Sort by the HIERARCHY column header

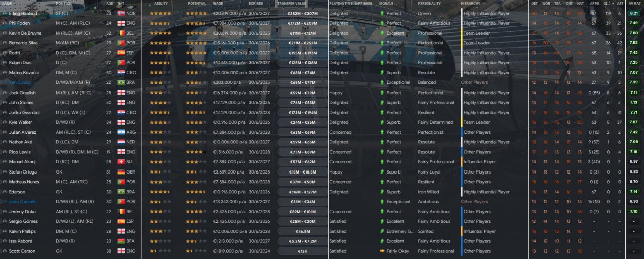click(470, 4)
